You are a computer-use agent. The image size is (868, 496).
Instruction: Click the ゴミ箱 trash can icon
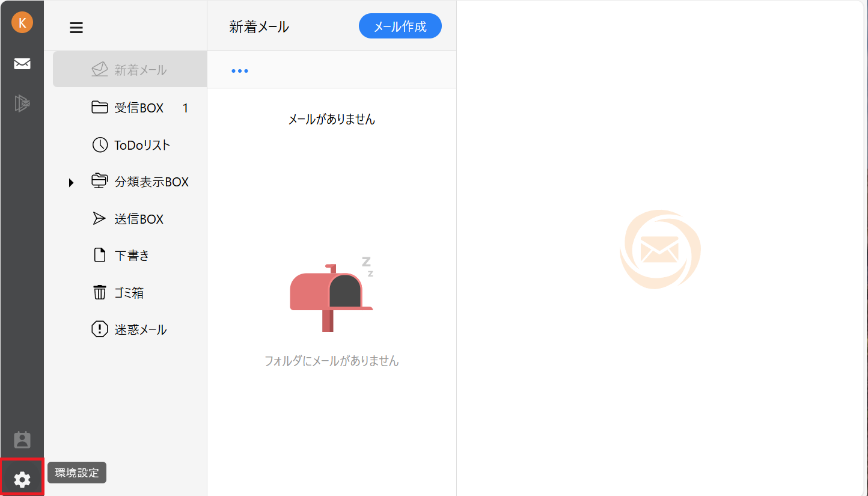(99, 293)
